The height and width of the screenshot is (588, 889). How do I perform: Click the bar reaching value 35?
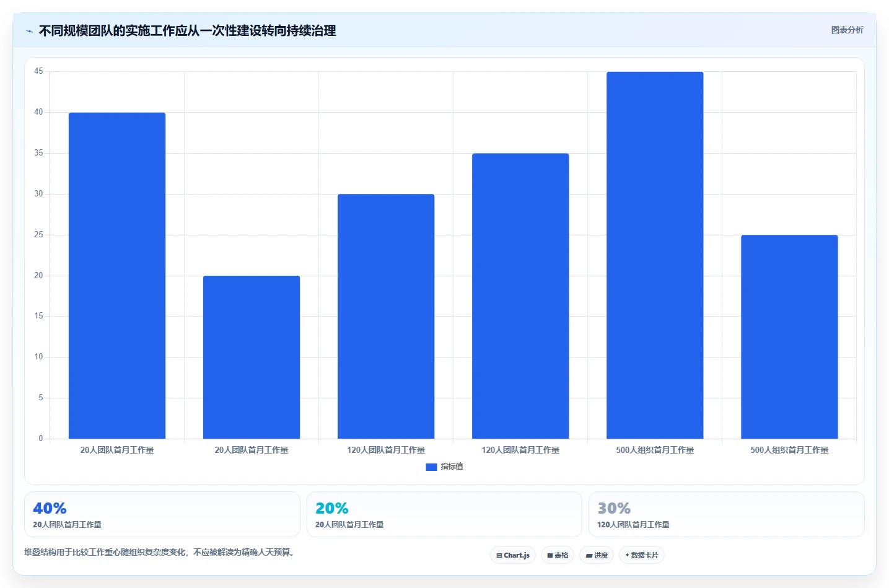tap(520, 296)
